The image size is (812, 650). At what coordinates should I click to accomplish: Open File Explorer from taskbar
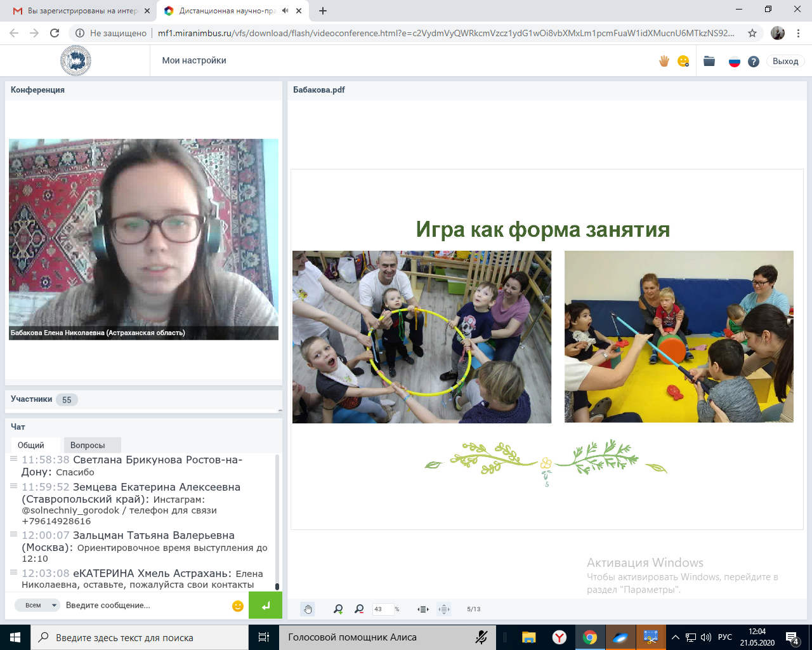528,637
